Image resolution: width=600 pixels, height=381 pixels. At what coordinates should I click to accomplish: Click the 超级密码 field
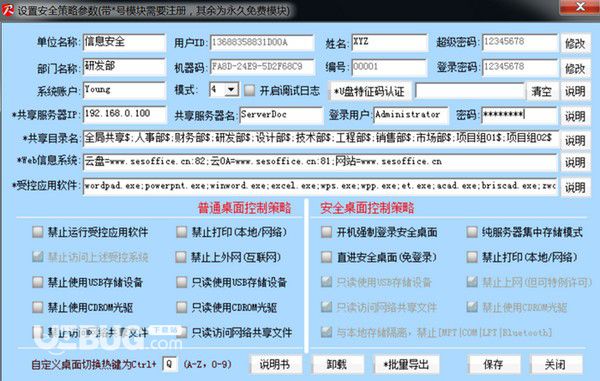click(519, 42)
